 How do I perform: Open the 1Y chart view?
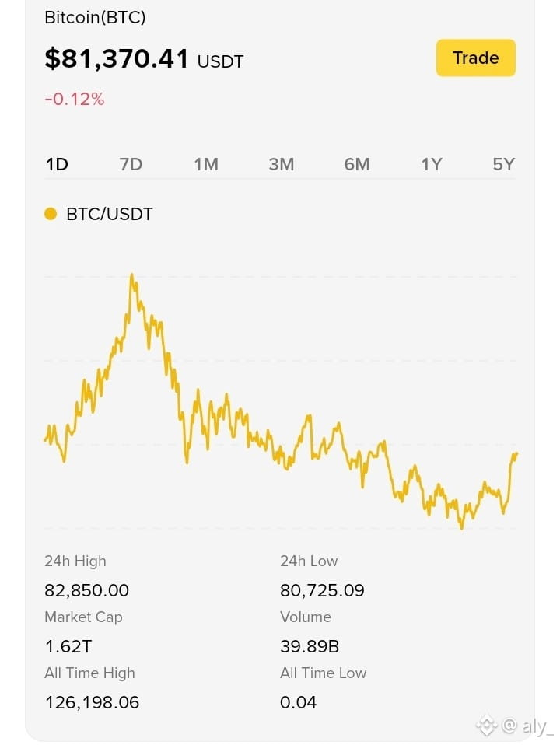click(431, 164)
